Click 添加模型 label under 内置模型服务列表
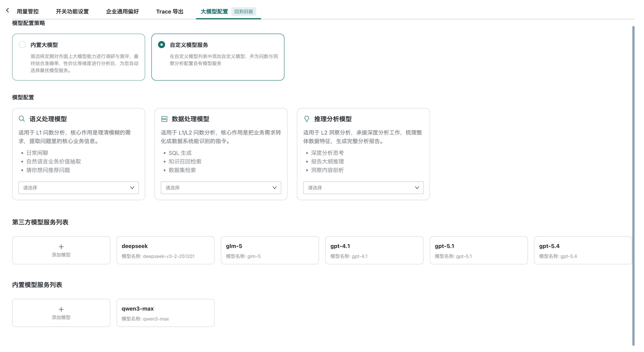Image resolution: width=644 pixels, height=352 pixels. (61, 317)
